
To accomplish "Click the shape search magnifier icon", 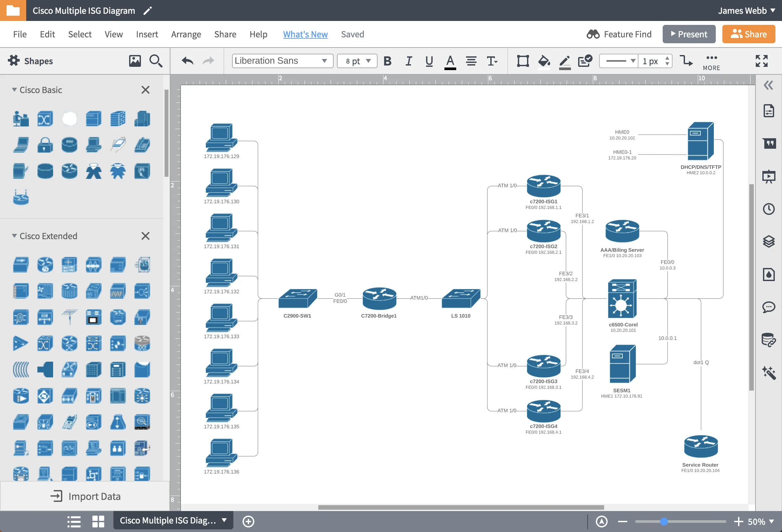I will pos(155,61).
